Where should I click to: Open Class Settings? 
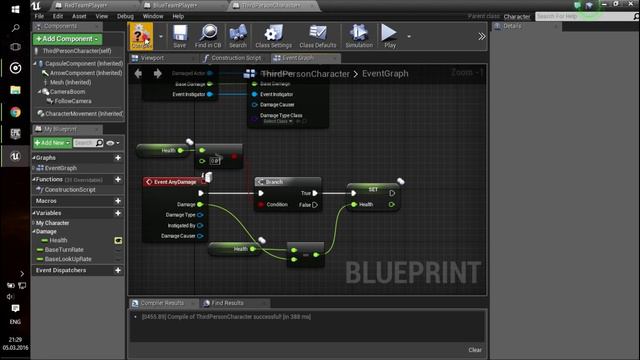(273, 36)
